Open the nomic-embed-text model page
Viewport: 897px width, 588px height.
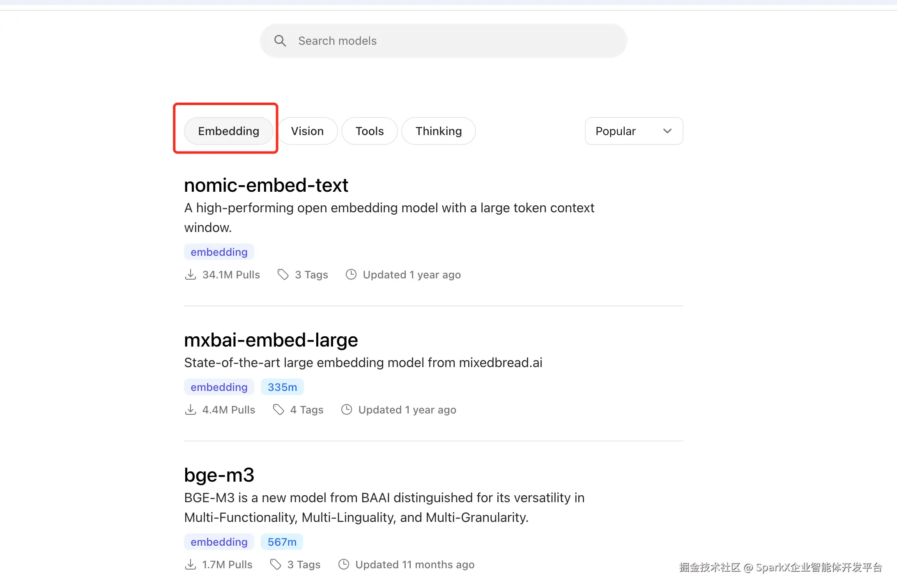click(266, 185)
